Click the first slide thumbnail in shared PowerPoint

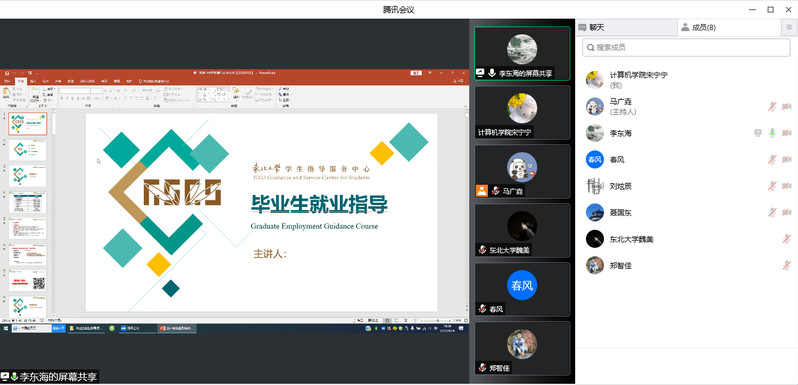(27, 124)
